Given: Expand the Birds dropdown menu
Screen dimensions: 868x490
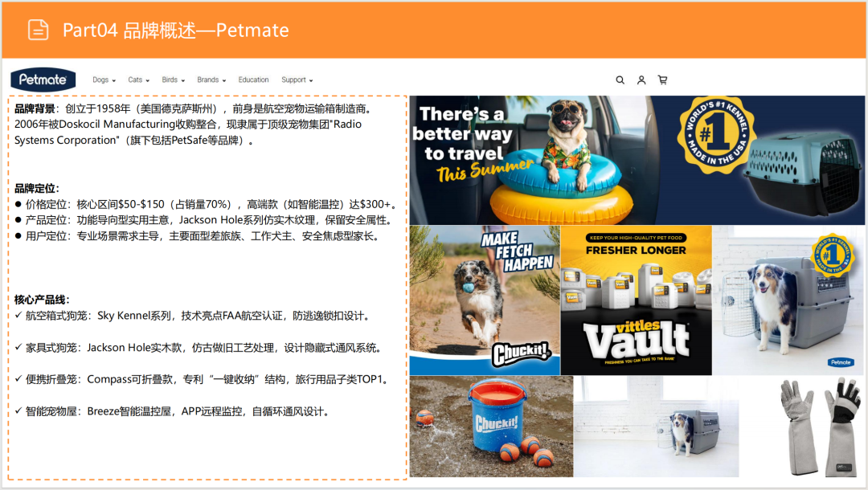Looking at the screenshot, I should point(174,80).
